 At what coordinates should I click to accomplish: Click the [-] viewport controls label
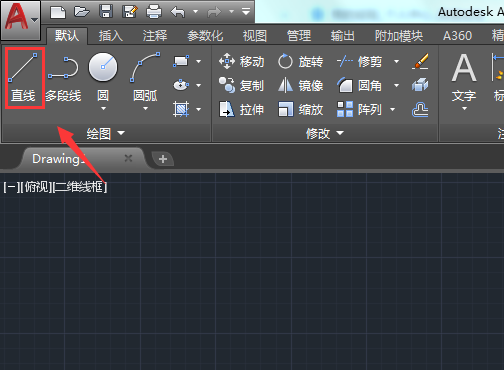tap(11, 187)
